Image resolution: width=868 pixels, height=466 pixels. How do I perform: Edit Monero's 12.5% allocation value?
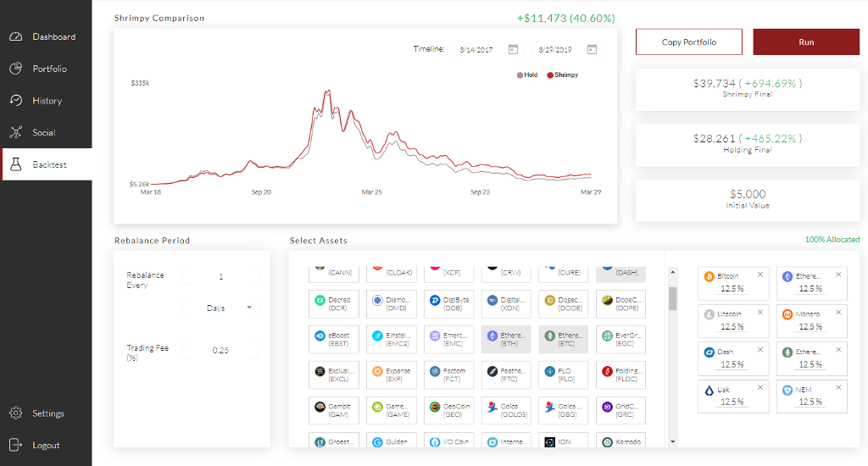coord(810,327)
